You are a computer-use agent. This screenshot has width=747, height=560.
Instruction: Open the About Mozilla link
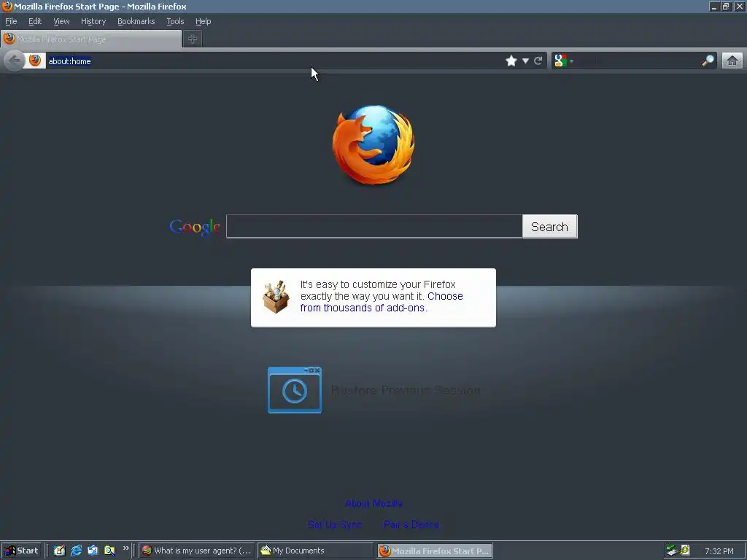373,503
